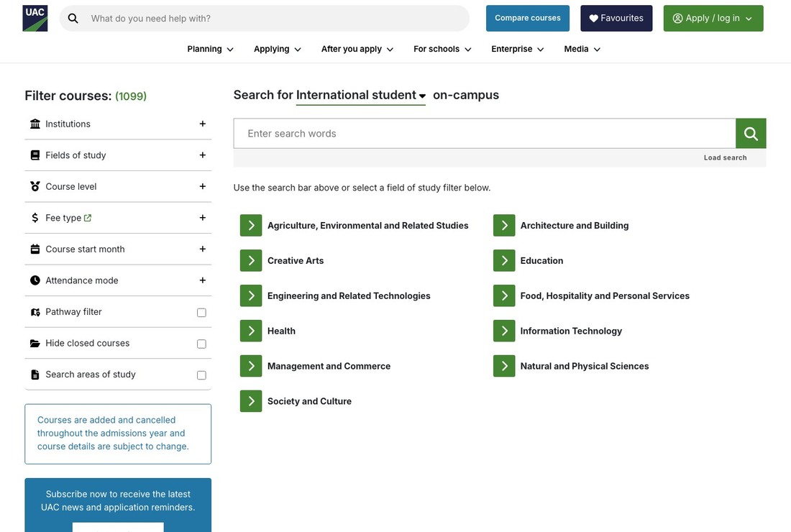The image size is (791, 532).
Task: Open Society and Culture arrow icon
Action: [251, 401]
